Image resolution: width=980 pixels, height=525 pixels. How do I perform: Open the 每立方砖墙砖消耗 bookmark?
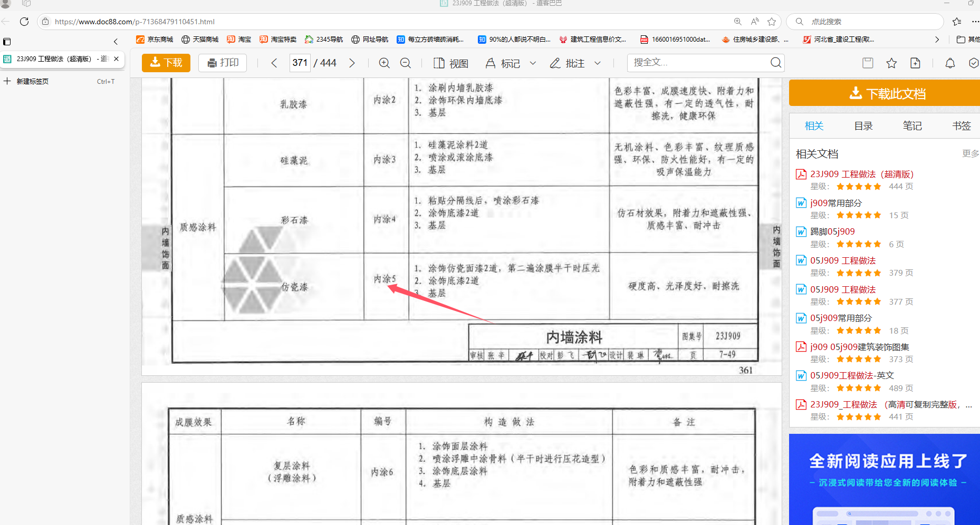click(x=430, y=40)
